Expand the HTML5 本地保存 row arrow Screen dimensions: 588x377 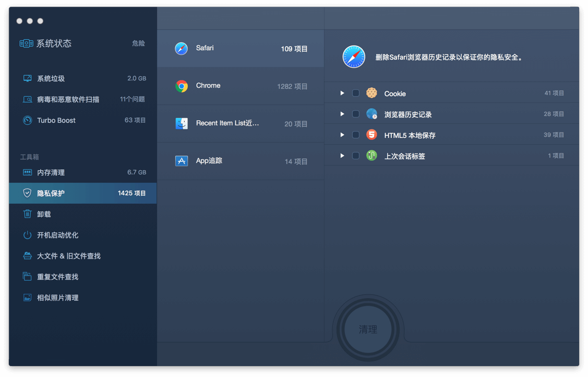(x=342, y=135)
